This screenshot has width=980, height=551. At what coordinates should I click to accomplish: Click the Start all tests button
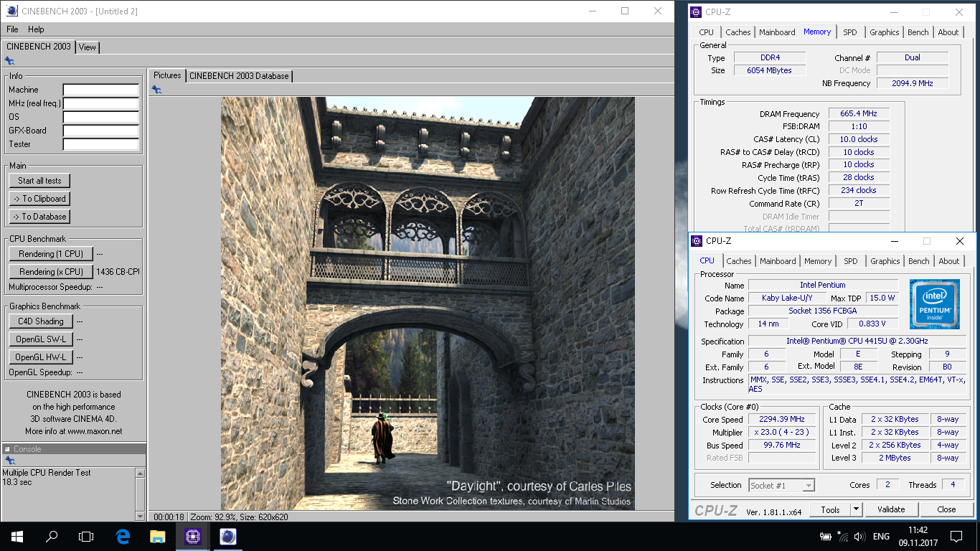pos(39,181)
